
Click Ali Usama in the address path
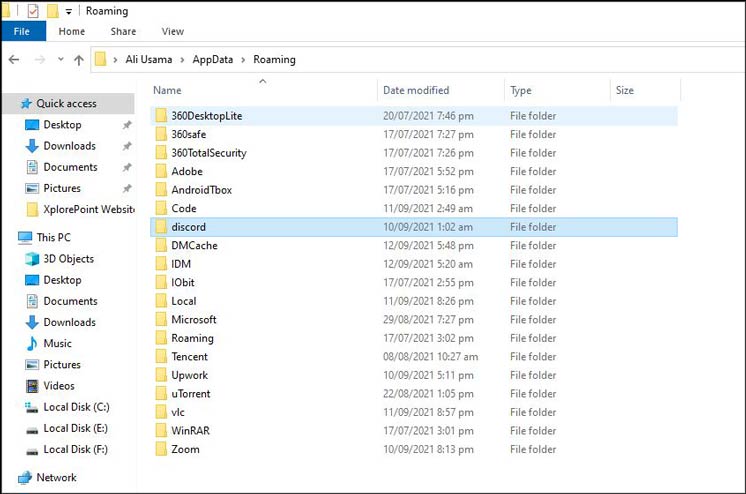pyautogui.click(x=148, y=59)
